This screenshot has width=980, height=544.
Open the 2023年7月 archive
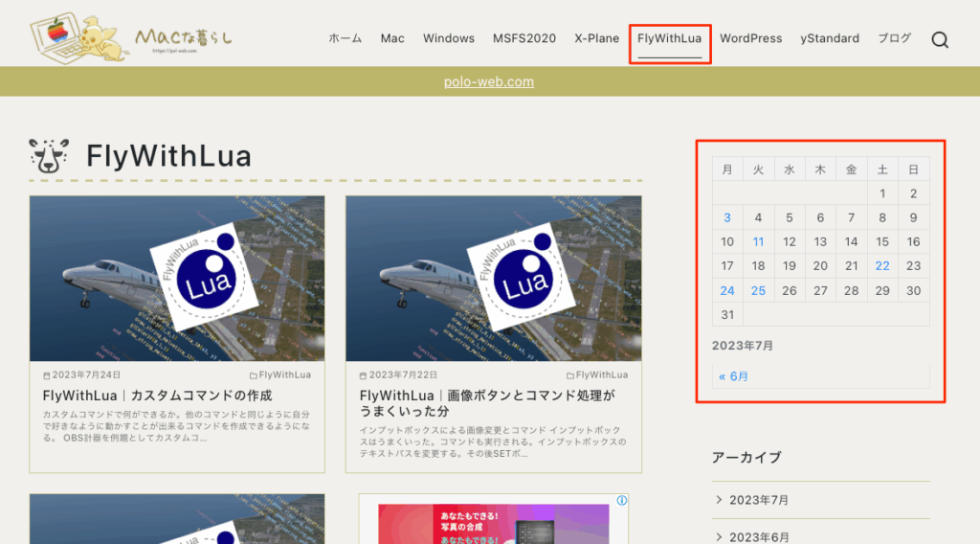pos(759,500)
